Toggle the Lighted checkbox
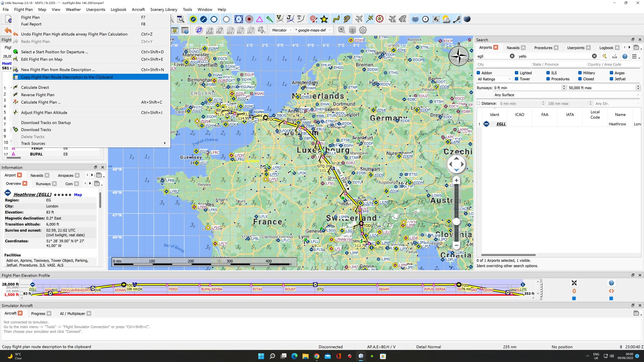The image size is (644, 362). (517, 73)
